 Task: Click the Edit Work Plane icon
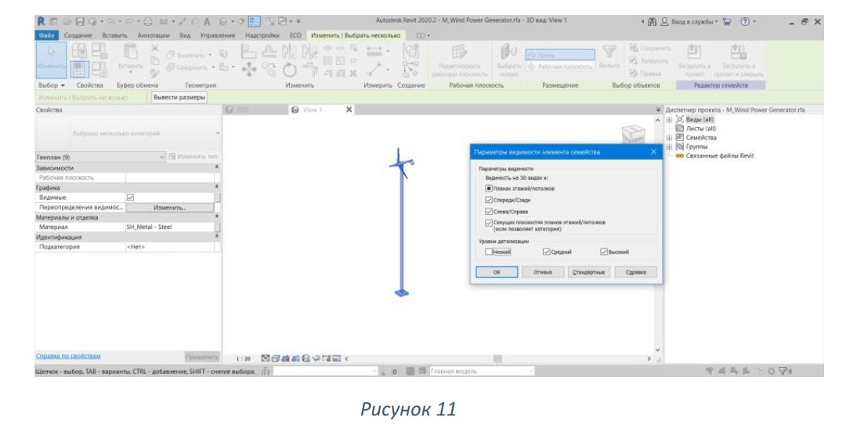[460, 60]
